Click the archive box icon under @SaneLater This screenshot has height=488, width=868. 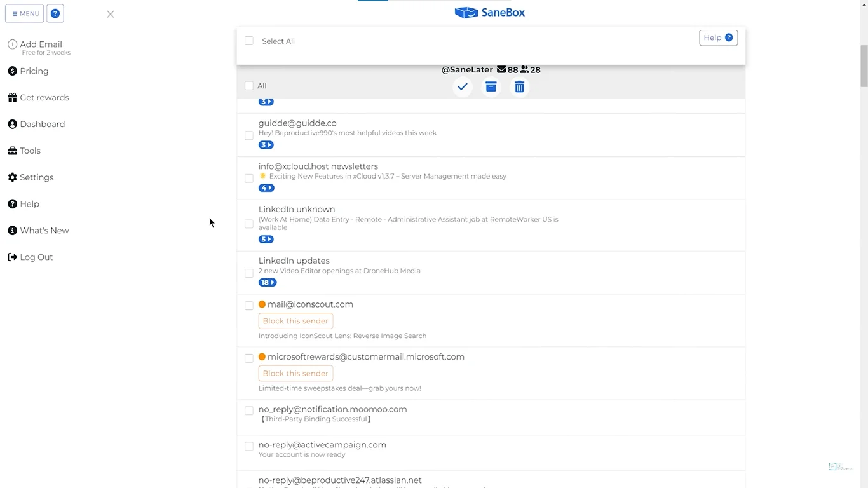point(491,87)
